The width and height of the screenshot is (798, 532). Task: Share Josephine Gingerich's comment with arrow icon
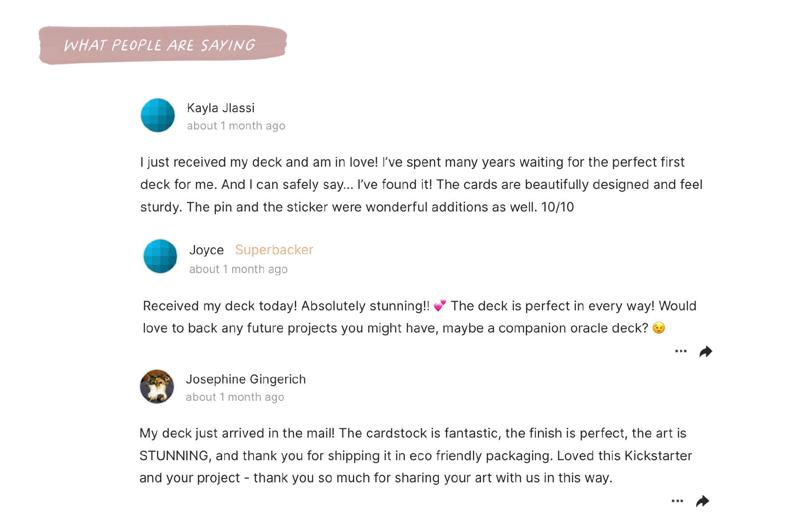[703, 501]
